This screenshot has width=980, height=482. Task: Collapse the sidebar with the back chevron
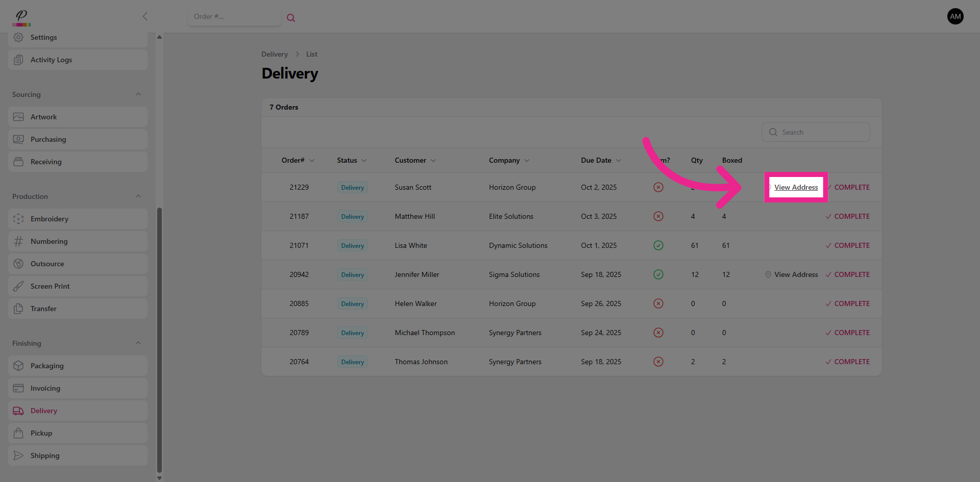click(145, 16)
